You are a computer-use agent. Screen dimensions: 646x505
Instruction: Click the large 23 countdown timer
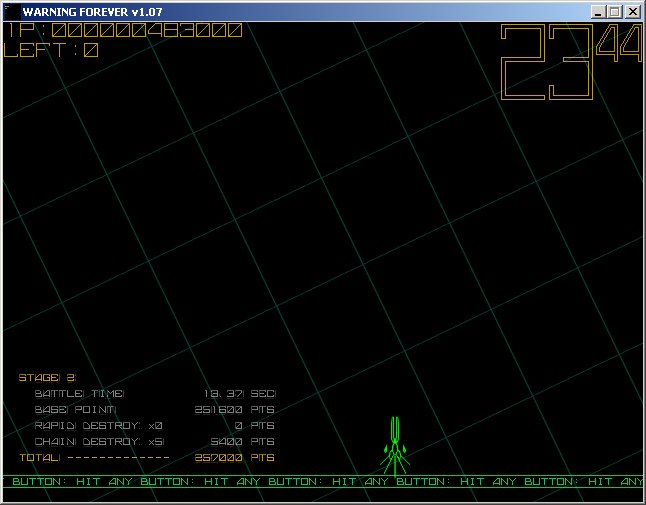547,62
